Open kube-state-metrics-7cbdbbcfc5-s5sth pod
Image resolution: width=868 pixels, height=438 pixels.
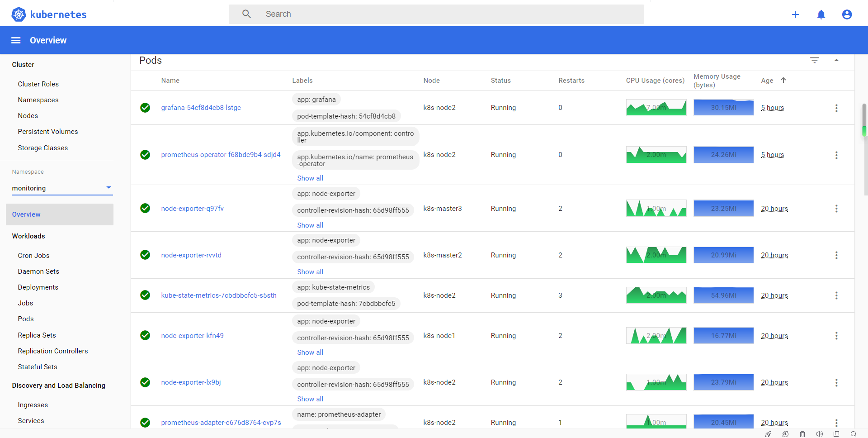[219, 295]
